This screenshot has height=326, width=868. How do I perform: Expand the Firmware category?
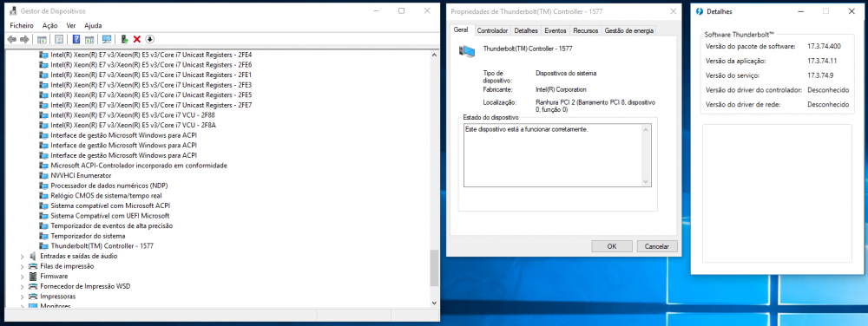(23, 276)
